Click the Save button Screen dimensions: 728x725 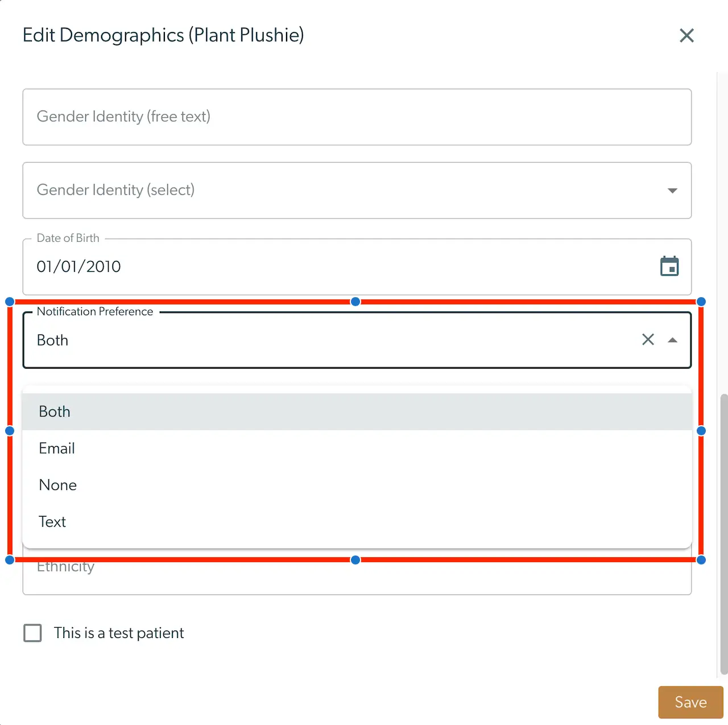(690, 702)
